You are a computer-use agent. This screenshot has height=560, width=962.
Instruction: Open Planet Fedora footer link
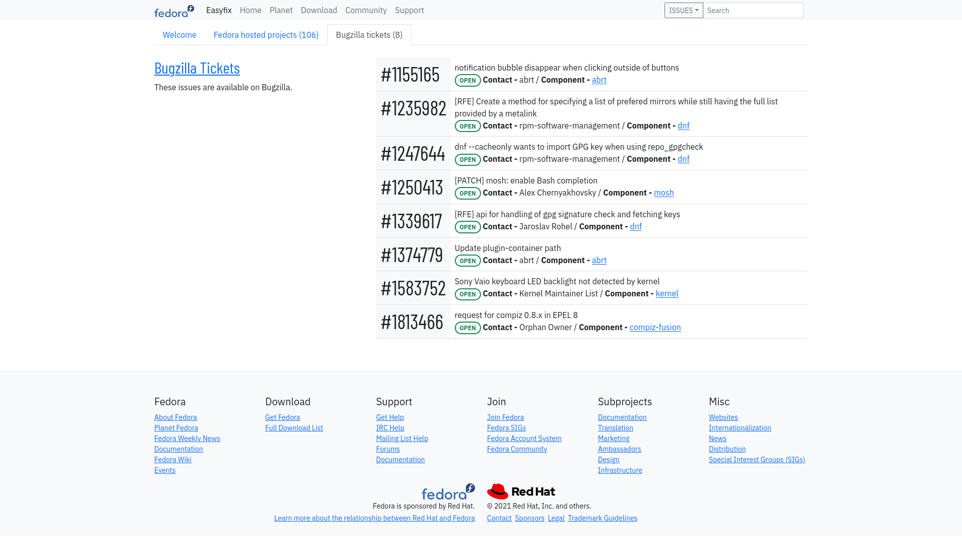coord(176,428)
